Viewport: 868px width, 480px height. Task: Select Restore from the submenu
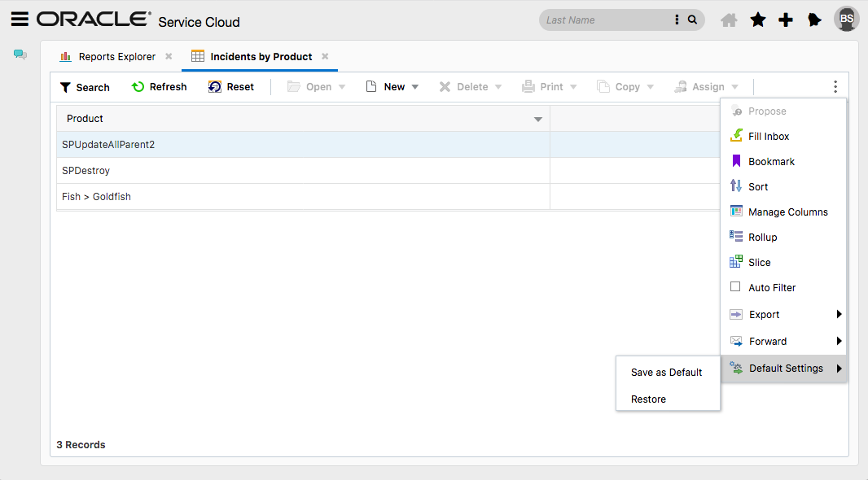click(x=648, y=399)
